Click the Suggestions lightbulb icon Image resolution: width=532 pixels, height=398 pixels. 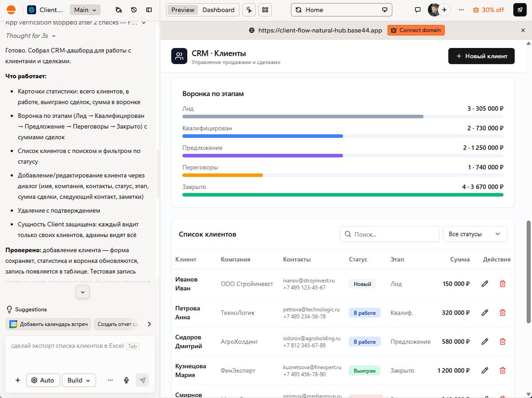coord(9,310)
